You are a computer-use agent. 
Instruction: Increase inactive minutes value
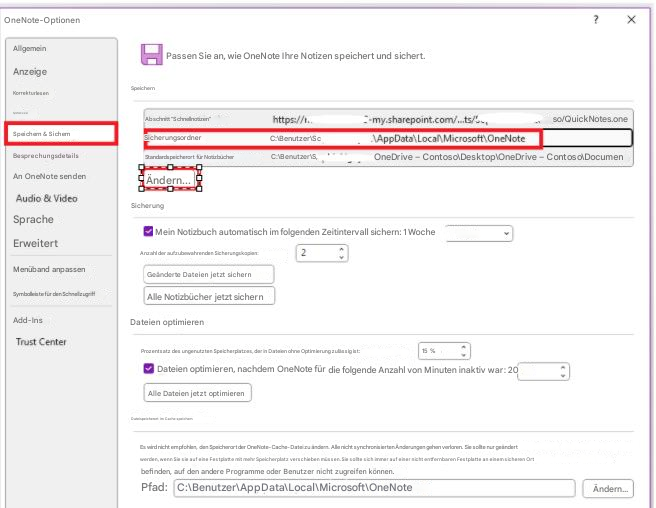(563, 368)
